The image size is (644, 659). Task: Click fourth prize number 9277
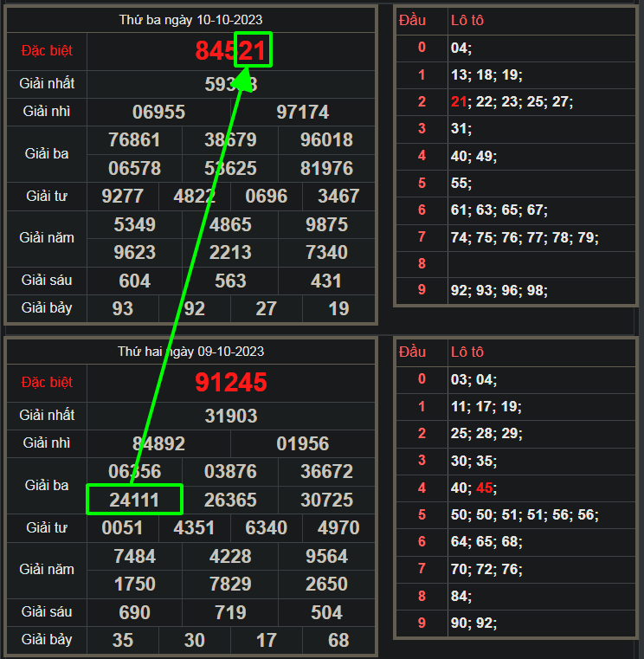[123, 196]
